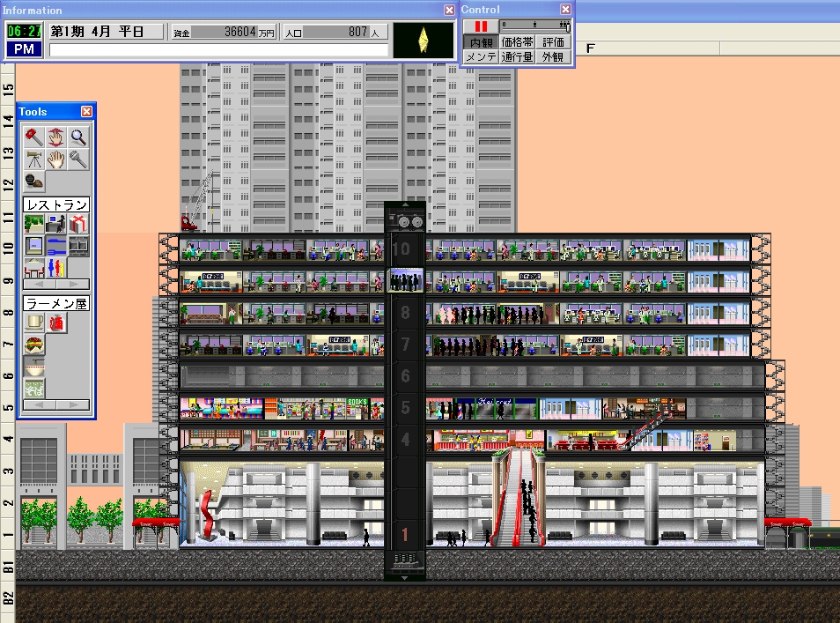Click the up arrow above elevator shaft
The width and height of the screenshot is (840, 623).
tap(405, 204)
